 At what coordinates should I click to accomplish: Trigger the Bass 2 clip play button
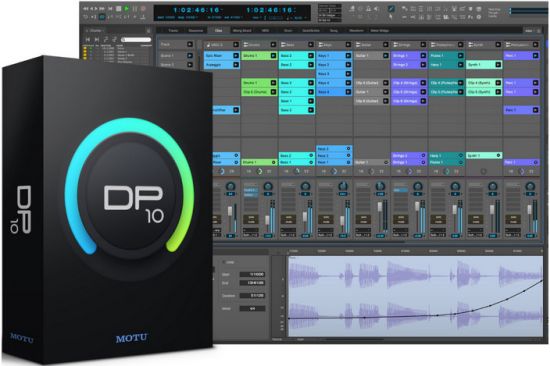(310, 55)
